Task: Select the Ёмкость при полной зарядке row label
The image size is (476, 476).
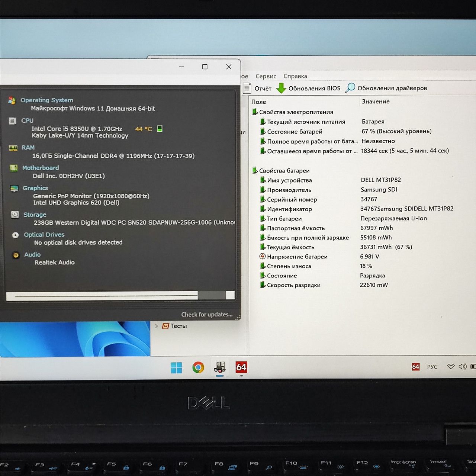Action: click(x=308, y=238)
